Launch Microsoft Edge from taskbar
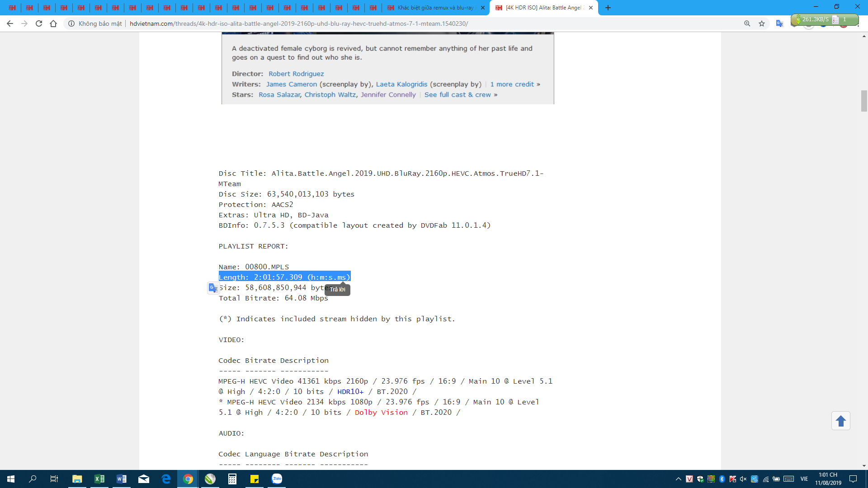Screen dimensions: 868x488 (x=166, y=479)
